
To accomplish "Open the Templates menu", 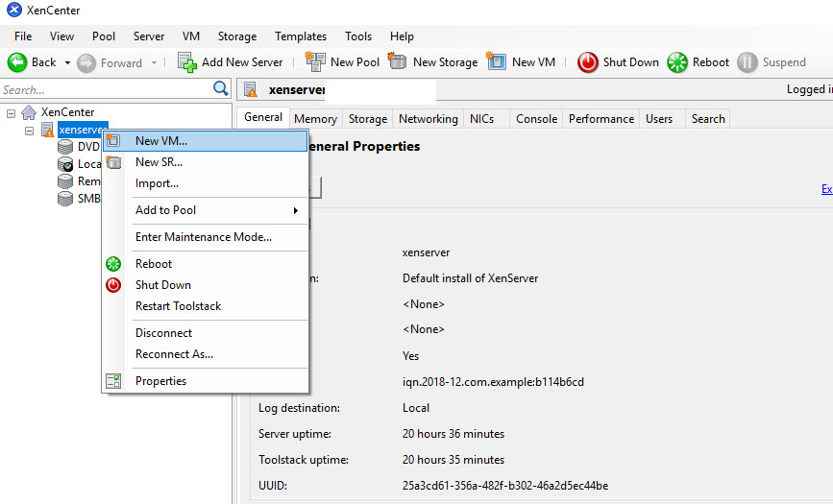I will coord(301,36).
